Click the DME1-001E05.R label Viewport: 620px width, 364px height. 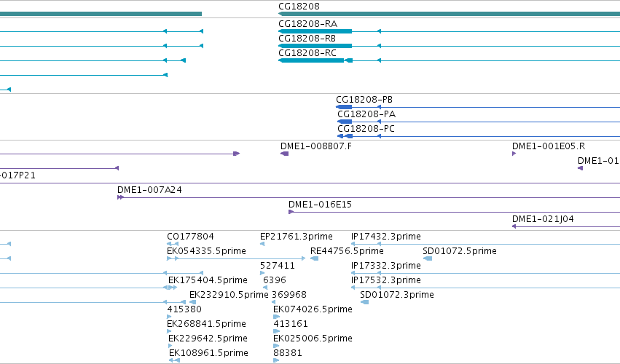tap(549, 146)
